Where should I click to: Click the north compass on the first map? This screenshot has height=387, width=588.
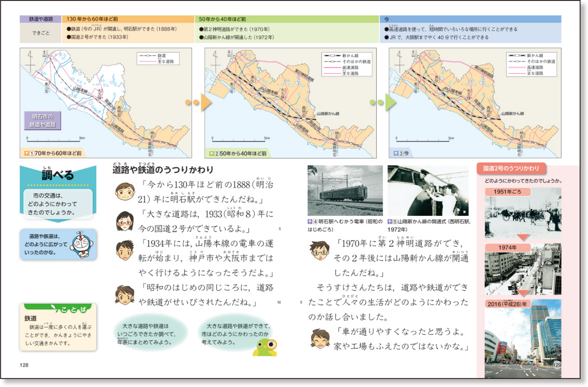pos(31,61)
